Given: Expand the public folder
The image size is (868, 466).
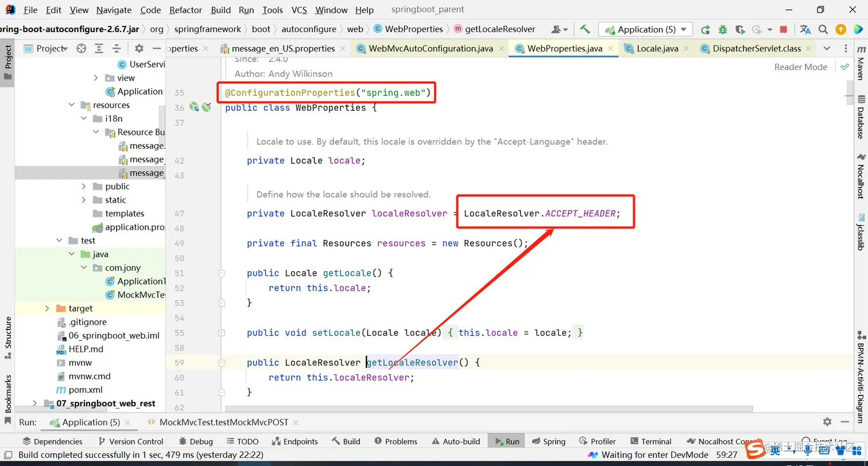Looking at the screenshot, I should 84,187.
